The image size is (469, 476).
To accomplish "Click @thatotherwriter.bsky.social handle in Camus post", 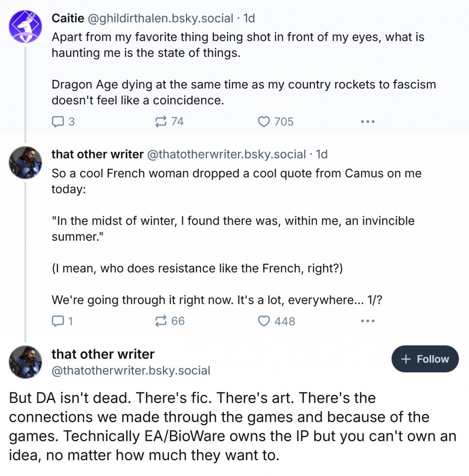I will [227, 154].
